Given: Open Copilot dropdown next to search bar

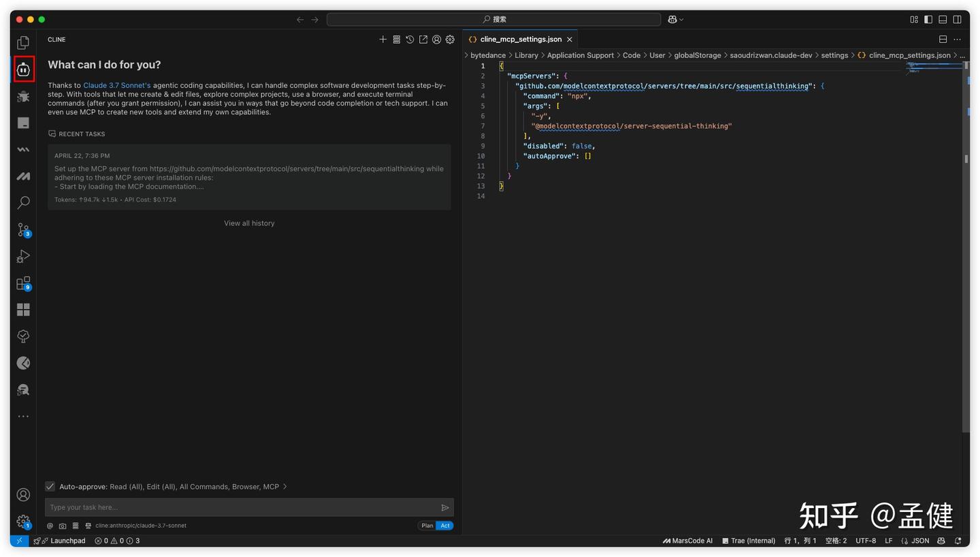Looking at the screenshot, I should tap(675, 20).
